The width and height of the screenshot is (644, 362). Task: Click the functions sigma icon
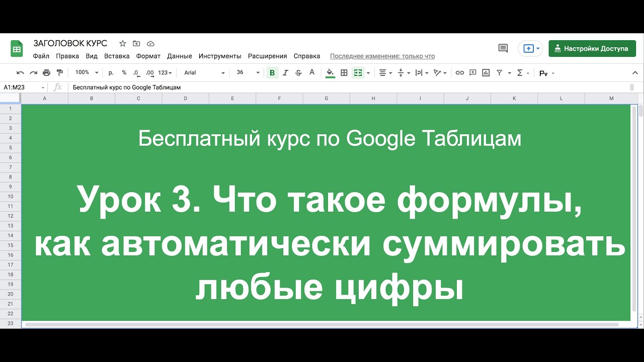520,73
